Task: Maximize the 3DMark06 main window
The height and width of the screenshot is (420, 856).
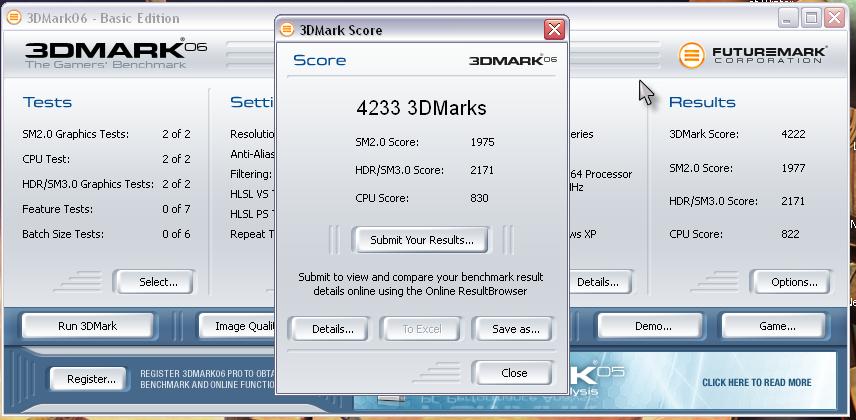Action: coord(811,18)
